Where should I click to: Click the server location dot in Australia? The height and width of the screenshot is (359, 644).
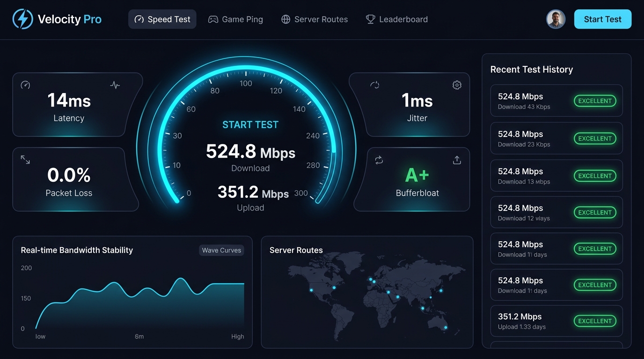click(x=446, y=327)
